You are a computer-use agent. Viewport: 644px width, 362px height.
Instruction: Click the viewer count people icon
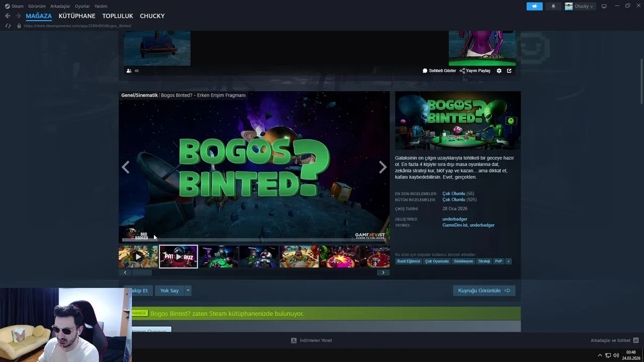click(x=129, y=71)
